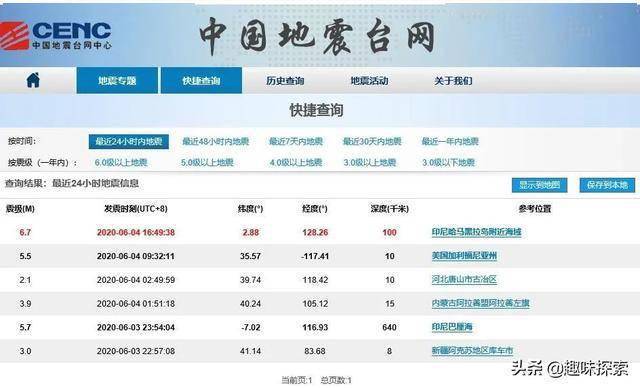Viewport: 640px width, 388px height.
Task: Open the home page icon
Action: click(x=33, y=80)
